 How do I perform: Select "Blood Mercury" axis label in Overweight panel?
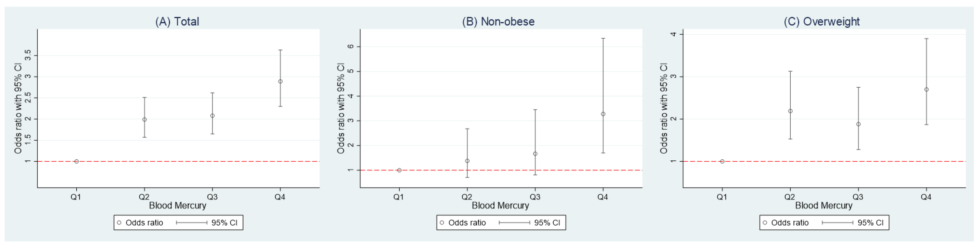824,205
